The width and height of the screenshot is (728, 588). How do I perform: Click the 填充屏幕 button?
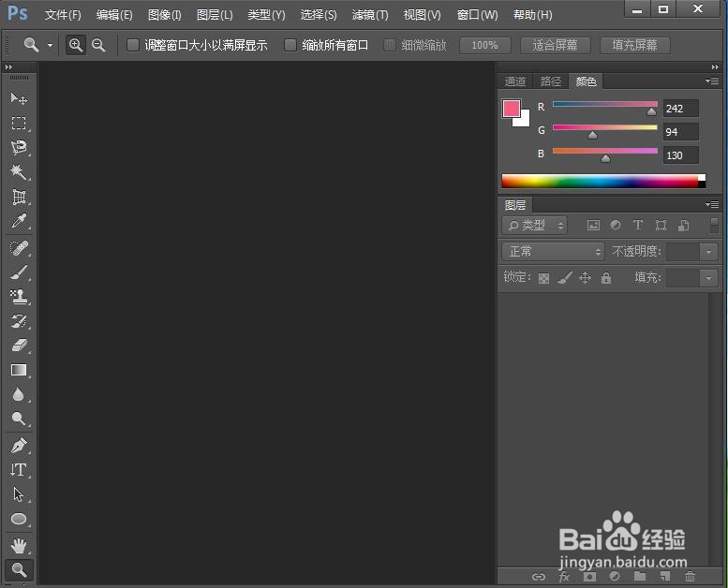point(634,46)
